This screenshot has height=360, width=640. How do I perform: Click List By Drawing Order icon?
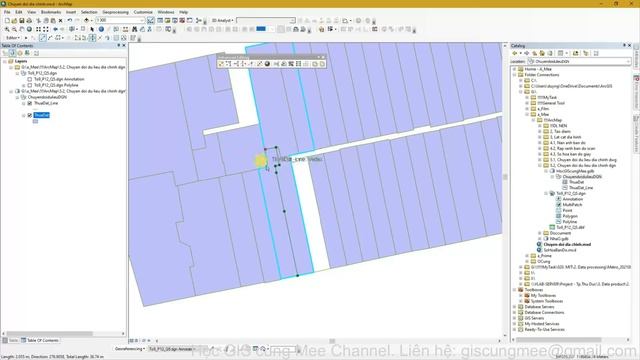[x=5, y=53]
